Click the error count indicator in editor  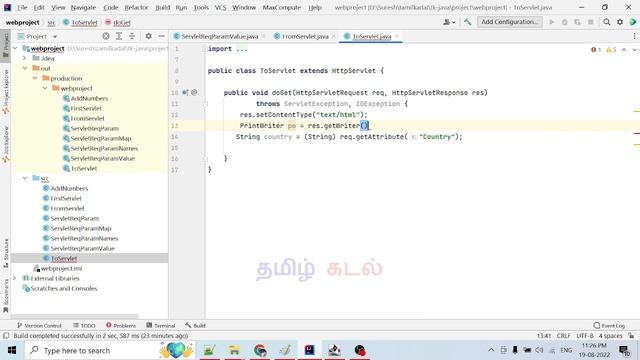click(x=596, y=50)
